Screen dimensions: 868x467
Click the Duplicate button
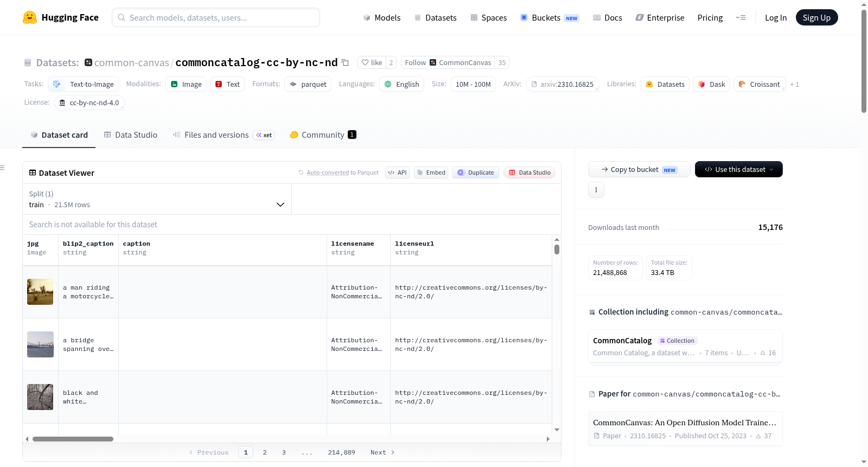[x=476, y=172]
